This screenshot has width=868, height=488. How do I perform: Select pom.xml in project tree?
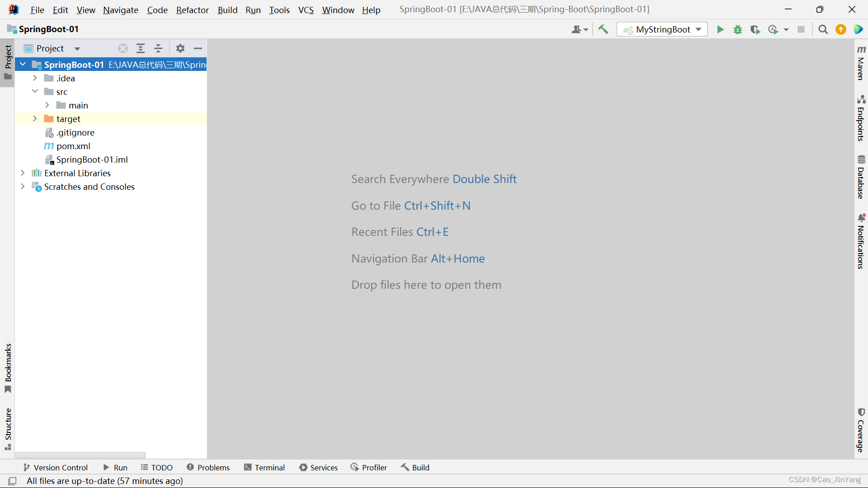coord(73,146)
